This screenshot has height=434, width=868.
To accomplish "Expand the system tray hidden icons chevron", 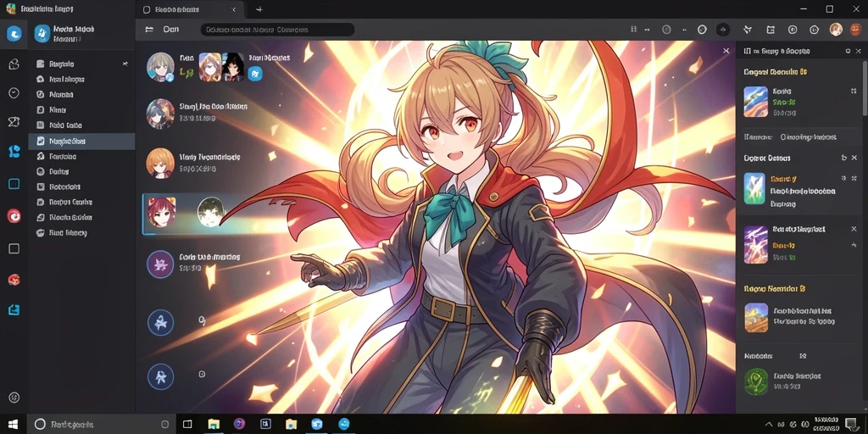I will [x=768, y=425].
